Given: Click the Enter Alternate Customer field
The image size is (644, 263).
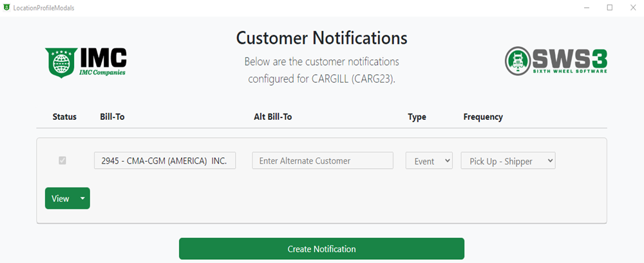Looking at the screenshot, I should pyautogui.click(x=323, y=161).
